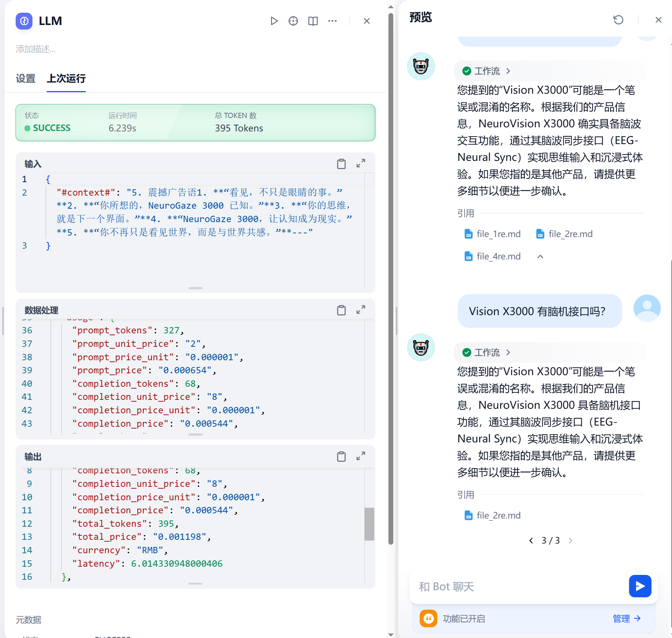Click the 元数据 section heading
Image resolution: width=672 pixels, height=638 pixels.
point(28,620)
